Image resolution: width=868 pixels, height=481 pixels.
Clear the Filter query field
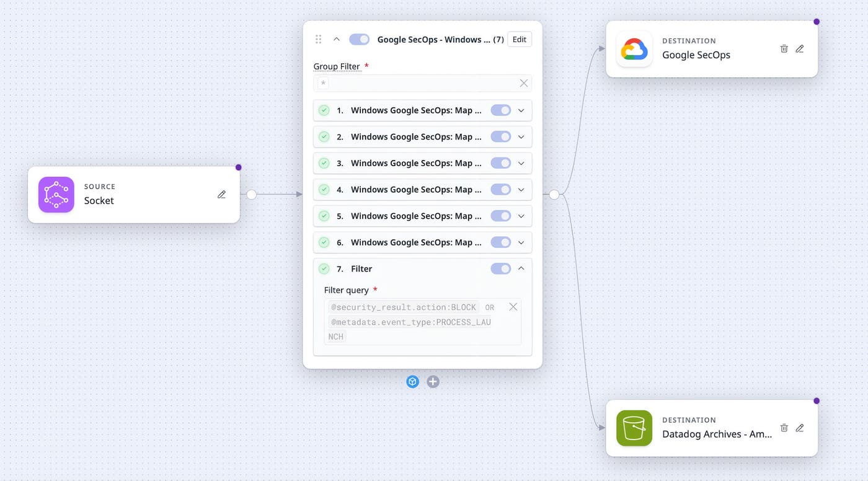coord(513,307)
